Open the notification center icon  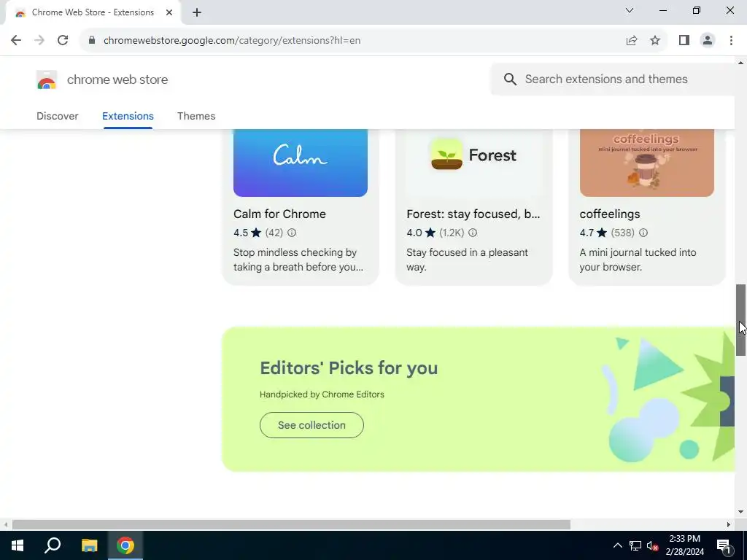click(x=724, y=545)
